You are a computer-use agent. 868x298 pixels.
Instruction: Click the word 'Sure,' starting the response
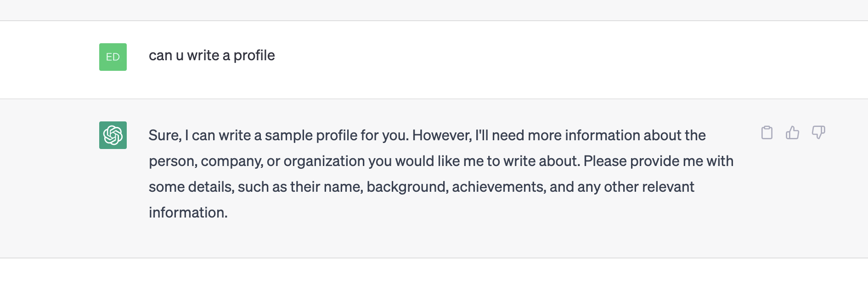[165, 136]
